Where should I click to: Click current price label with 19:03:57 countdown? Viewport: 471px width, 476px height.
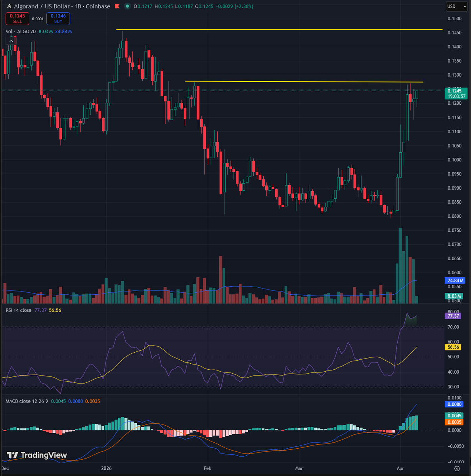tap(457, 94)
